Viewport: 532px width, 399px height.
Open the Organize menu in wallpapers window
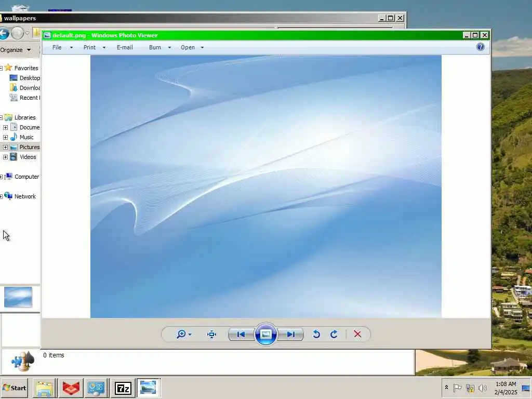tap(16, 50)
